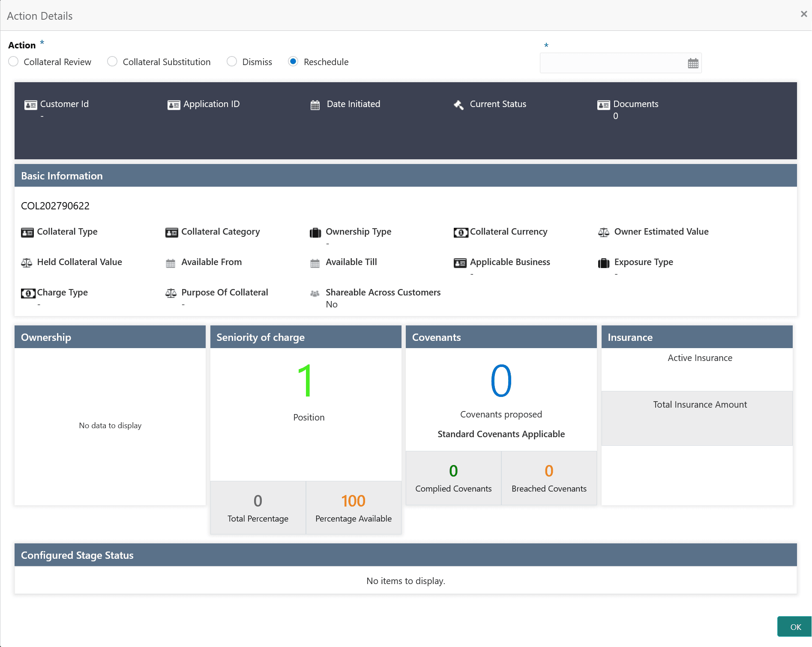Click the Collateral Type icon

27,233
